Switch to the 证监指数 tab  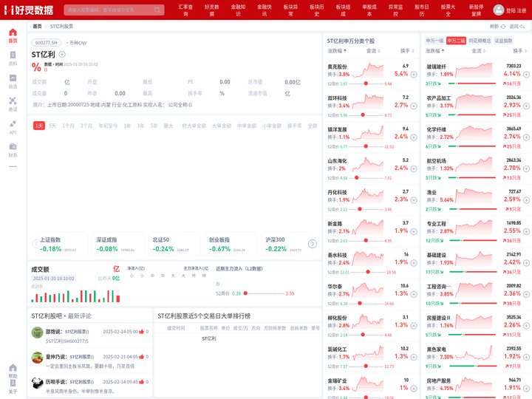[503, 41]
